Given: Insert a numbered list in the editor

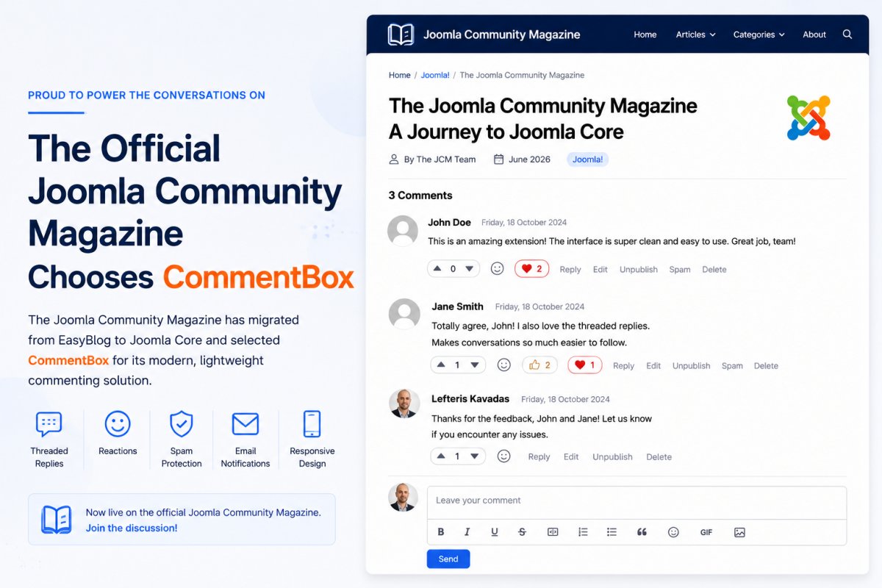Looking at the screenshot, I should coord(583,532).
